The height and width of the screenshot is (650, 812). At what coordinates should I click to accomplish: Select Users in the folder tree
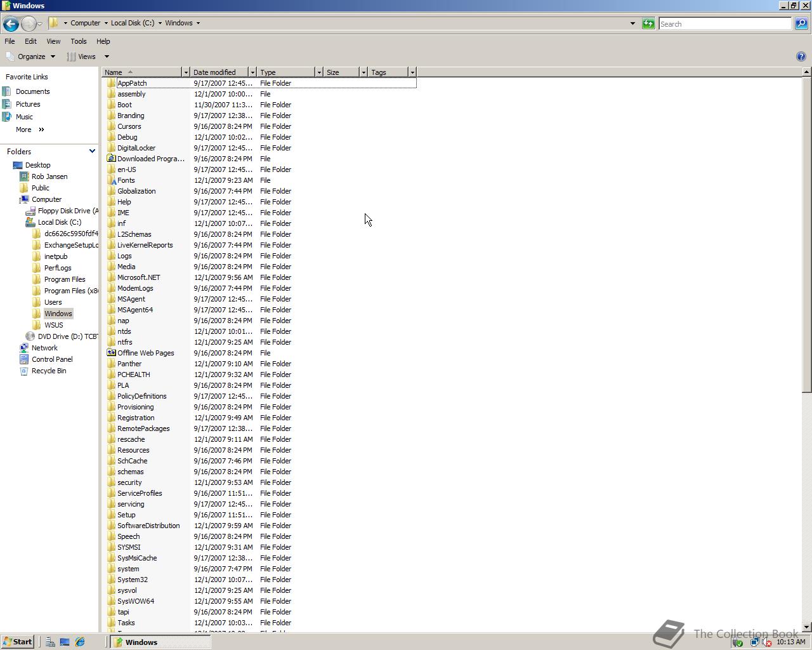tap(53, 302)
